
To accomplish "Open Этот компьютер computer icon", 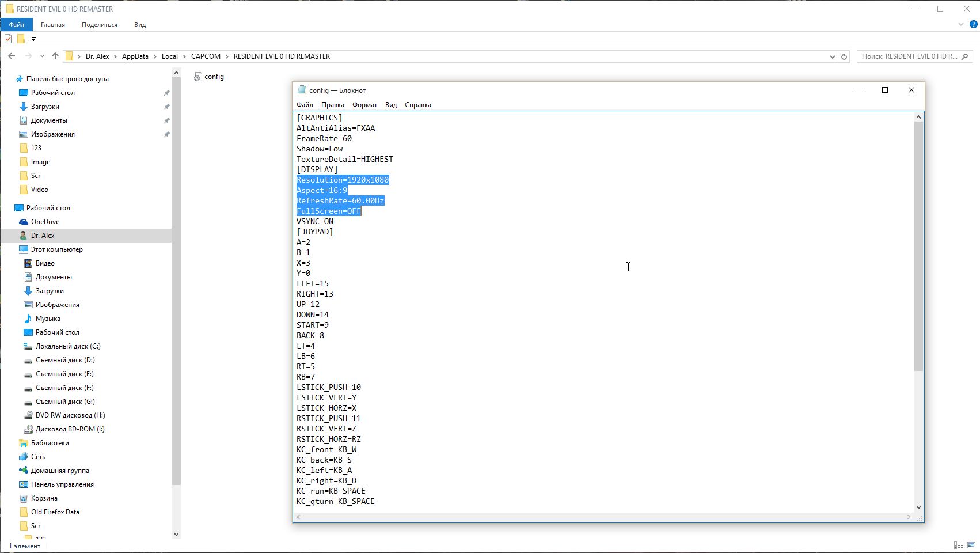I will [24, 249].
